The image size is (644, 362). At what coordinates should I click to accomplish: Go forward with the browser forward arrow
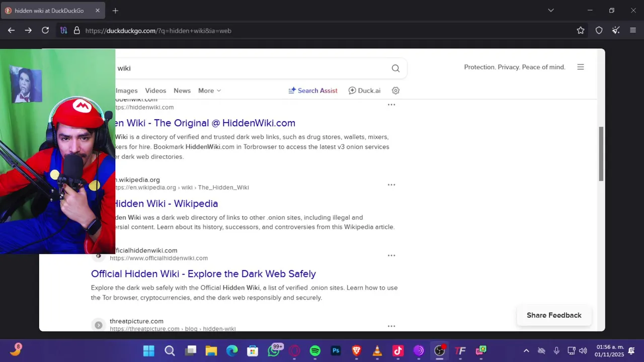click(28, 31)
